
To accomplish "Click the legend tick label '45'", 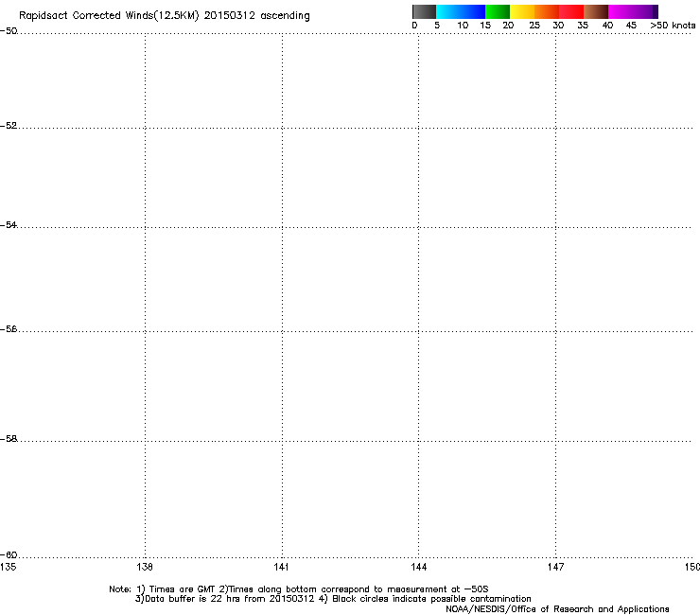I will coord(631,26).
